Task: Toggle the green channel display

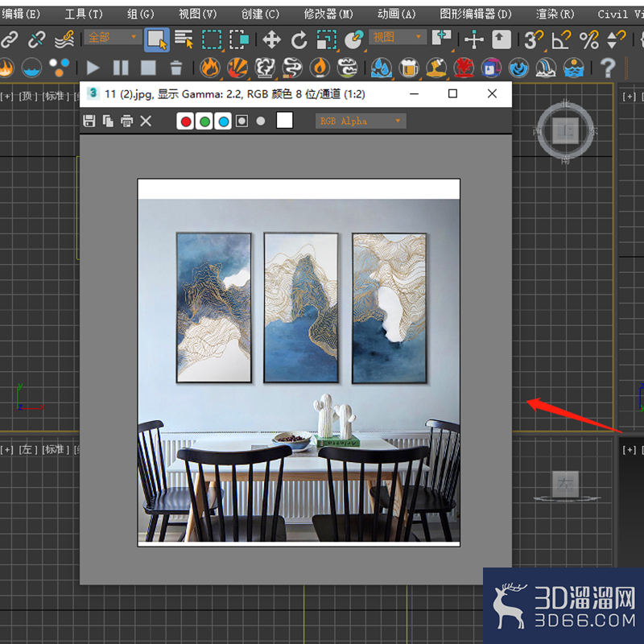Action: click(204, 122)
